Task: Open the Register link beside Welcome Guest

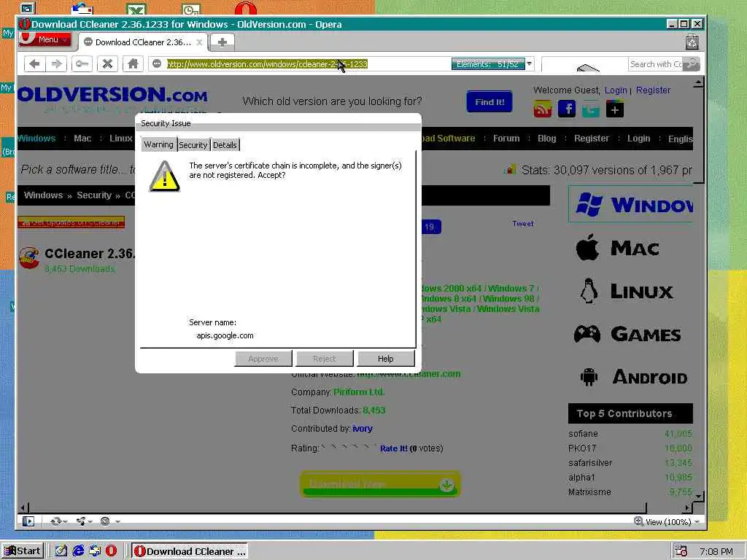Action: (x=653, y=90)
